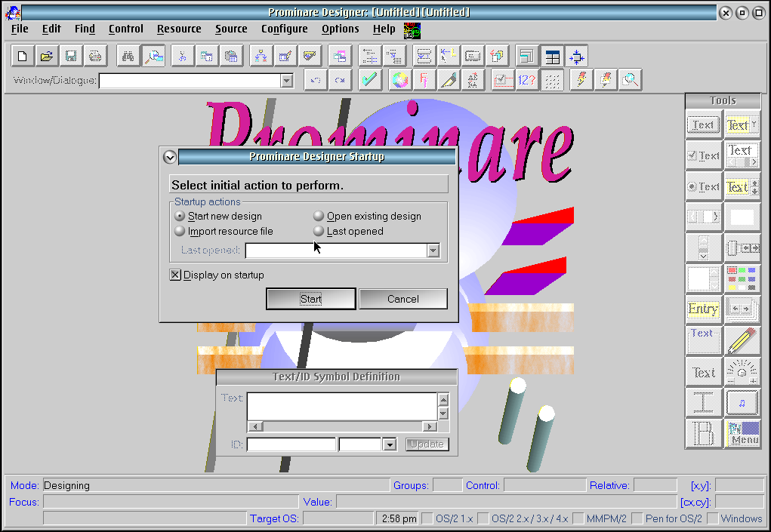Open the ID type dropdown beside Update
The height and width of the screenshot is (532, 771).
point(390,444)
